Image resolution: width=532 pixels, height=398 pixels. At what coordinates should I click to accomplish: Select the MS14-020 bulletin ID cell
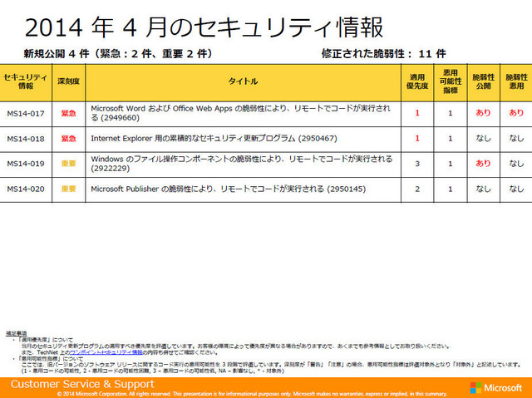(x=26, y=189)
